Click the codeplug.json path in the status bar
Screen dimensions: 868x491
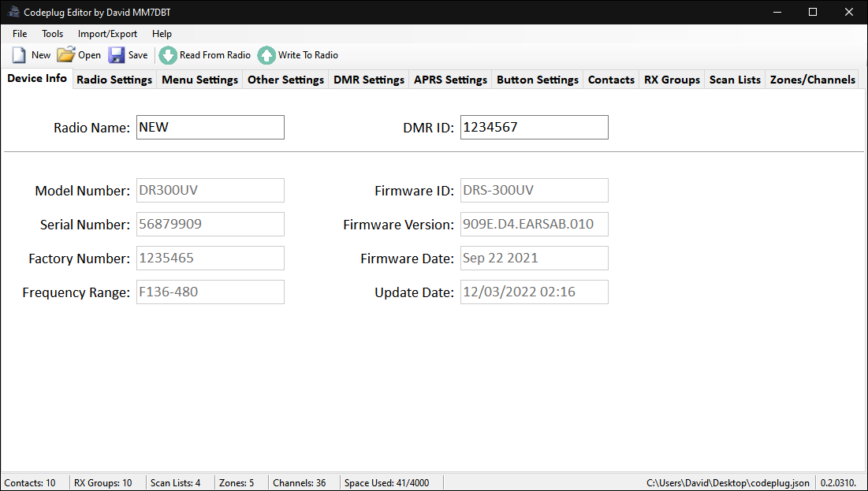click(727, 482)
